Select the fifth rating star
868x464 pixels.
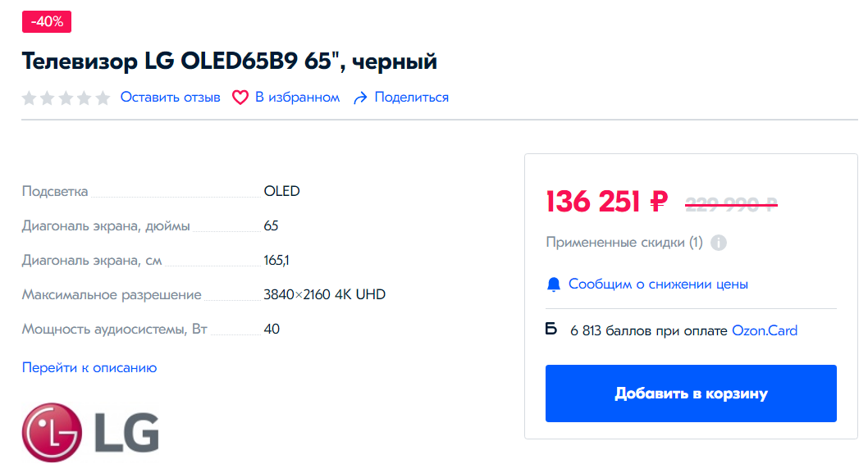point(103,98)
